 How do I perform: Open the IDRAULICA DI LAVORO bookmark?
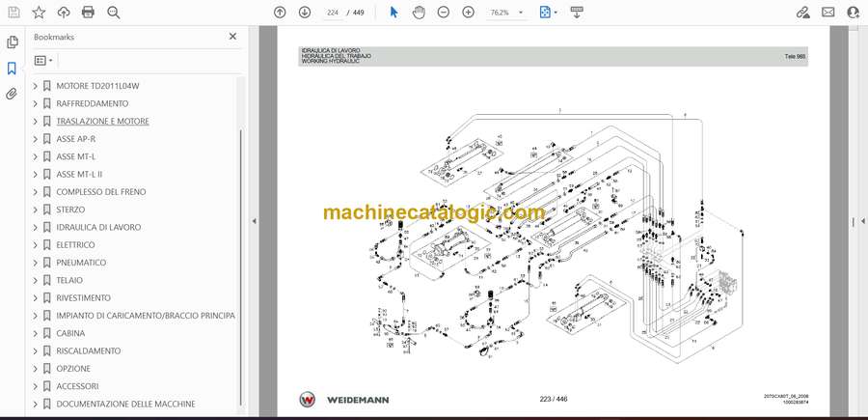98,227
